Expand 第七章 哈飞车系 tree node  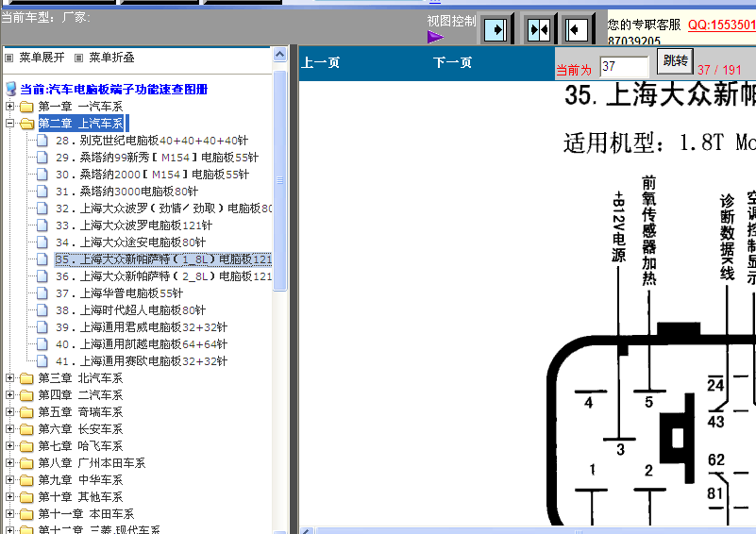coord(9,446)
